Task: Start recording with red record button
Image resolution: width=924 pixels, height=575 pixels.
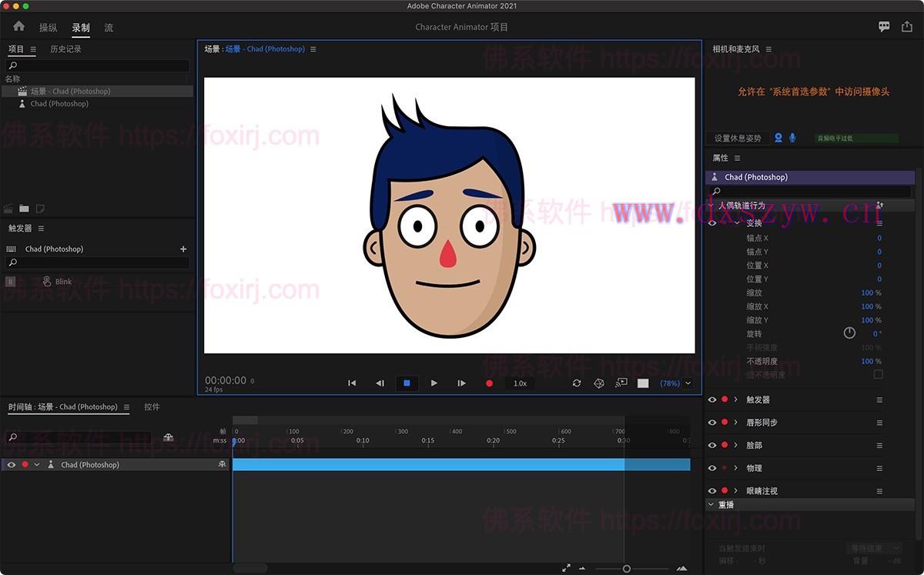Action: pos(489,383)
